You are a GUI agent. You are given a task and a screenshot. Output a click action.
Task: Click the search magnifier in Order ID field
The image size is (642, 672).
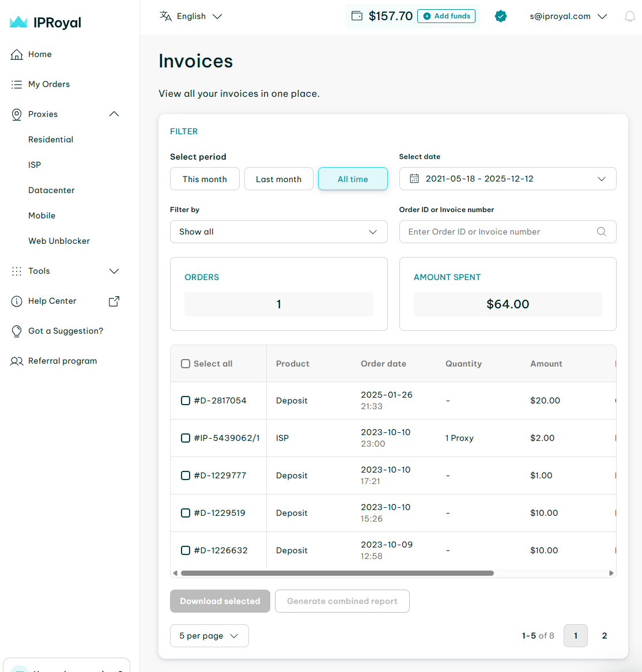pos(601,232)
